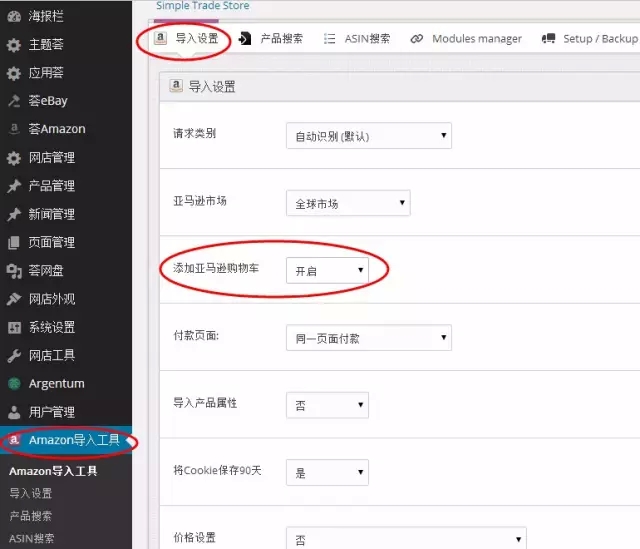Open the 请求类别 dropdown
The image size is (640, 549).
point(368,136)
